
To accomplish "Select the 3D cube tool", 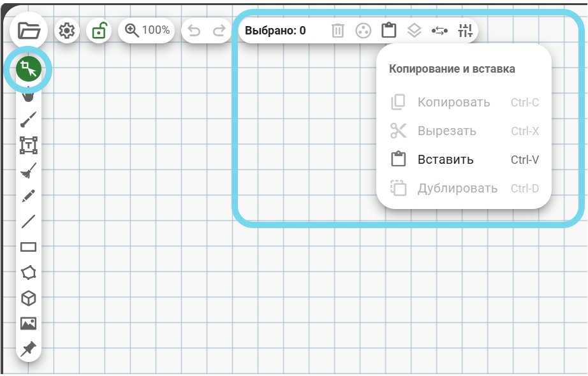I will coord(28,298).
